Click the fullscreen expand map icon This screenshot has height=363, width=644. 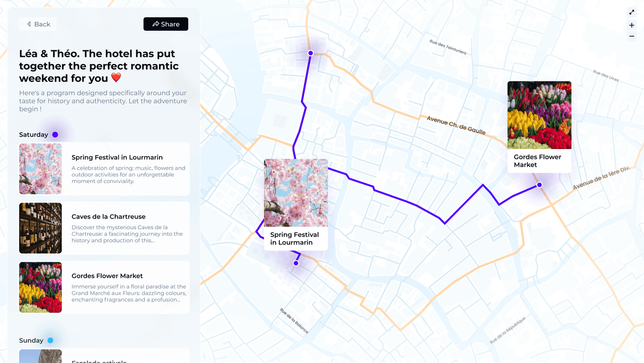631,12
